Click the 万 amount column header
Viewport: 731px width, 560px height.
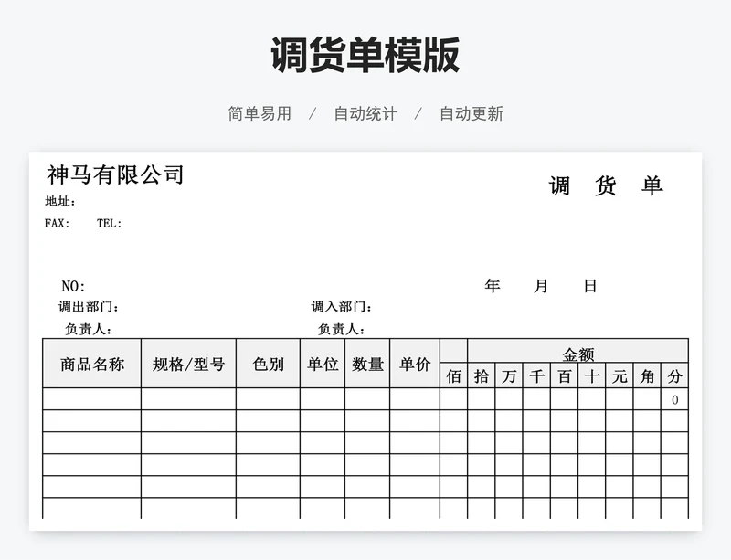tap(509, 375)
